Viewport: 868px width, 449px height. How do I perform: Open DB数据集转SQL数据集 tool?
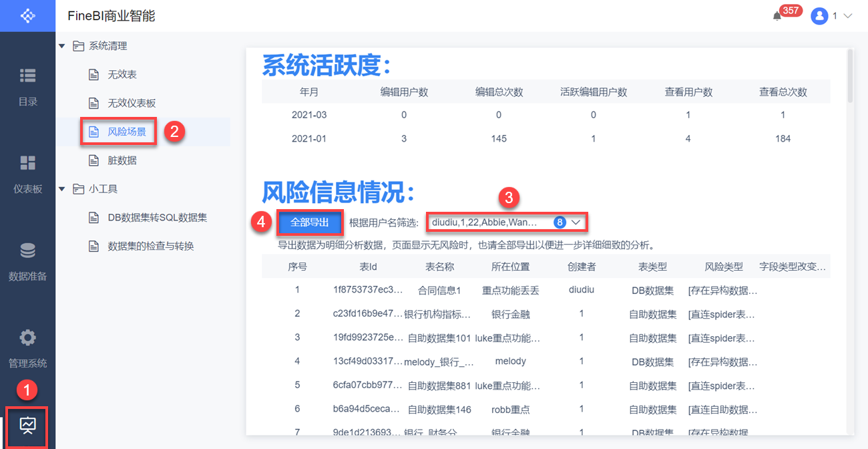tap(157, 218)
